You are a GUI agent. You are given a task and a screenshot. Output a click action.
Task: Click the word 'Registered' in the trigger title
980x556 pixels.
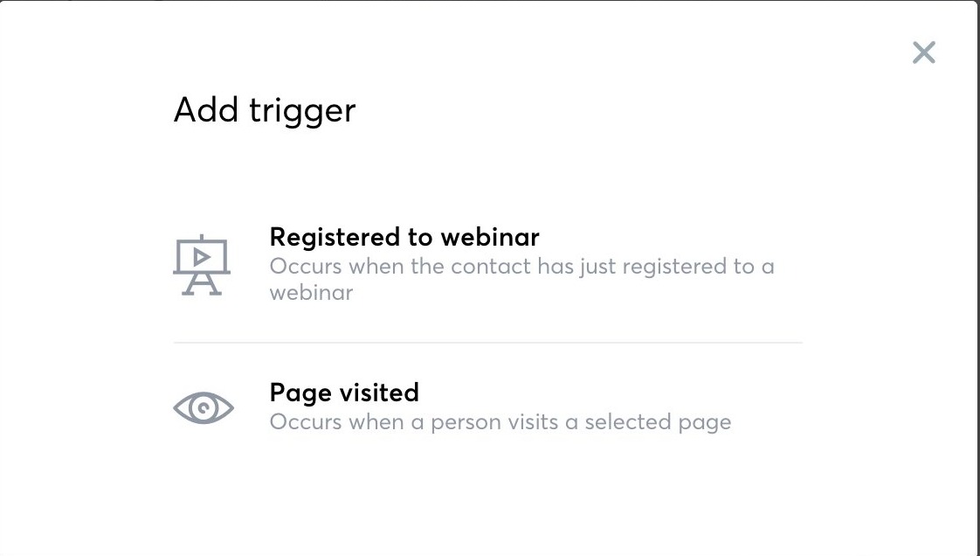pyautogui.click(x=335, y=238)
